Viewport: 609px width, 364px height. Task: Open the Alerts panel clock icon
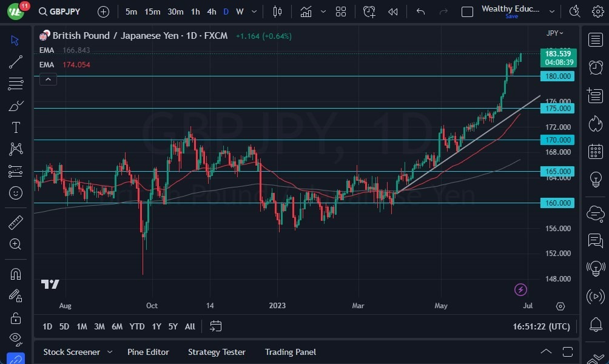(x=595, y=67)
